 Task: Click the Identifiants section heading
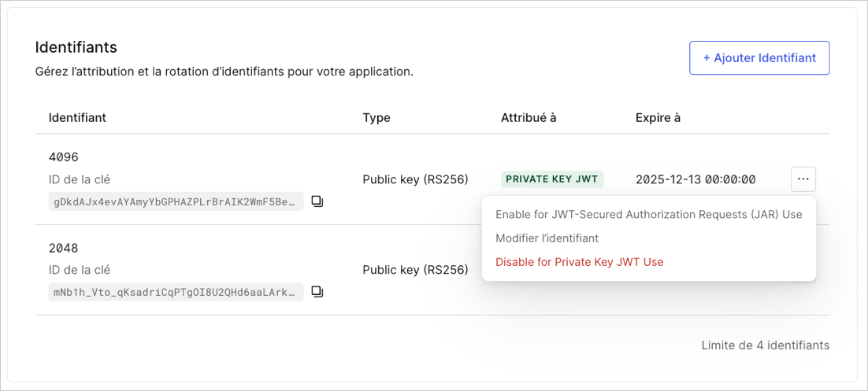coord(76,47)
